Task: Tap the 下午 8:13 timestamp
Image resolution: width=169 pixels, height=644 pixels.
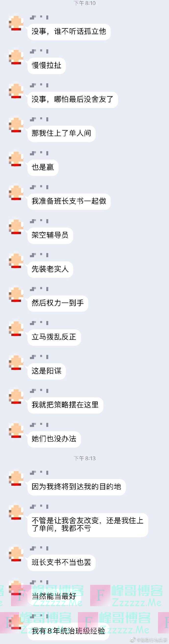Action: 84,458
